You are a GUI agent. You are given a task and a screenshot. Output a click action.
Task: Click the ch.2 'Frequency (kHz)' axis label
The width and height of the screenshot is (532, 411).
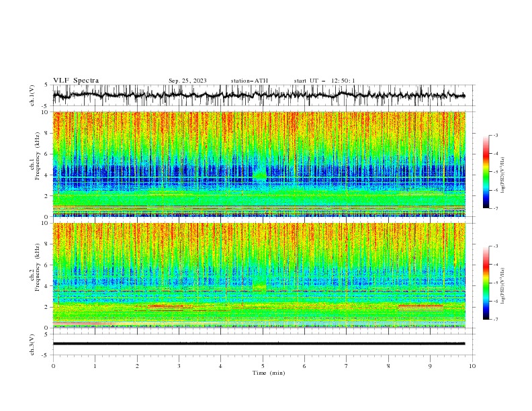click(38, 267)
